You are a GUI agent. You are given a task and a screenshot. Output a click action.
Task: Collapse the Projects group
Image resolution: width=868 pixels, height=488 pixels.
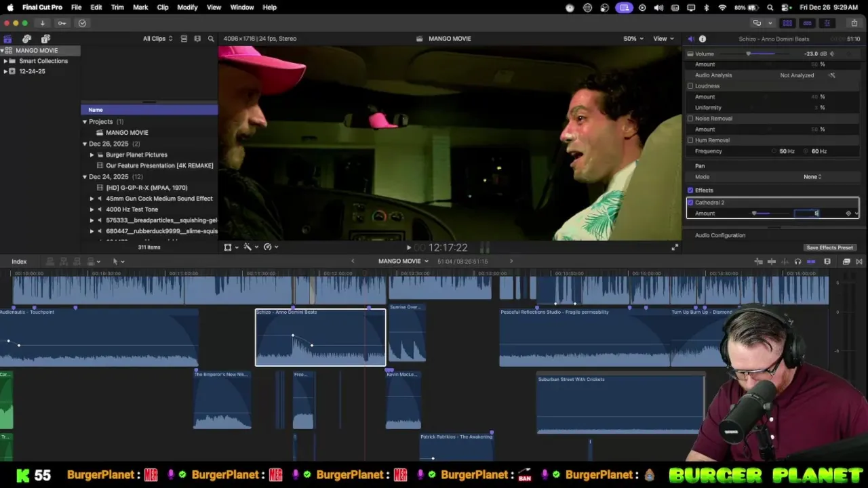click(x=85, y=122)
